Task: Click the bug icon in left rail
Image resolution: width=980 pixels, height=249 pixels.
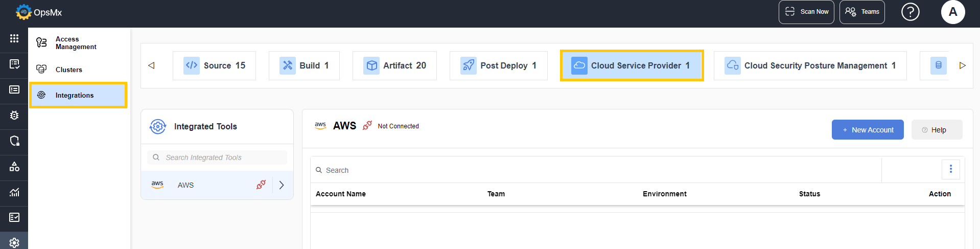Action: pyautogui.click(x=14, y=115)
